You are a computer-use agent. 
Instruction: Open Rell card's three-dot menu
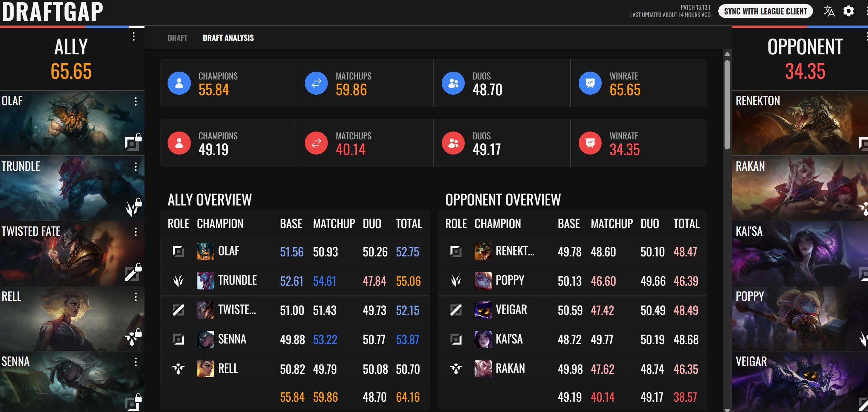pyautogui.click(x=136, y=297)
